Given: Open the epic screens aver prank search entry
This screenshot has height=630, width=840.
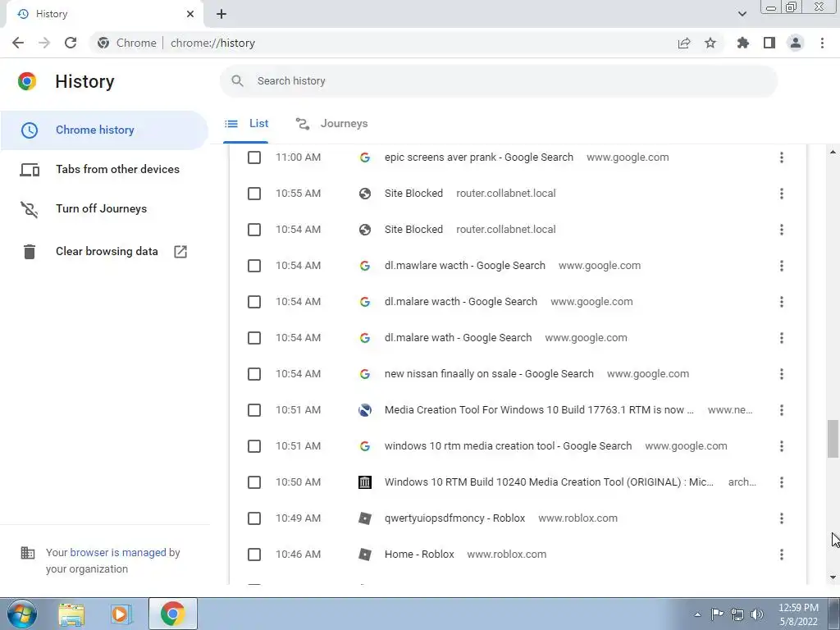Looking at the screenshot, I should point(479,157).
